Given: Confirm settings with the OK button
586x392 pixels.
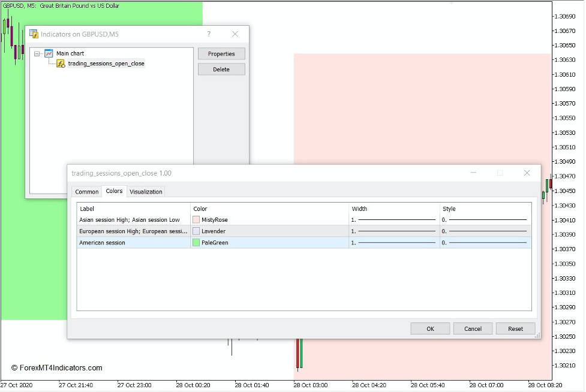Looking at the screenshot, I should pyautogui.click(x=429, y=328).
